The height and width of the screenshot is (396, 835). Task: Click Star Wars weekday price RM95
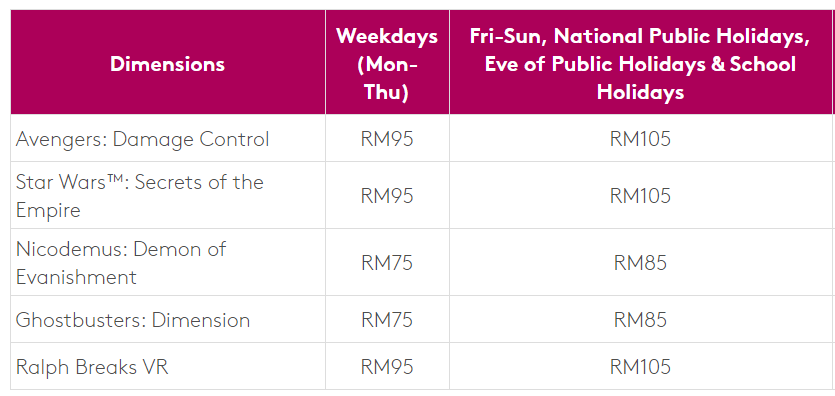tap(387, 196)
